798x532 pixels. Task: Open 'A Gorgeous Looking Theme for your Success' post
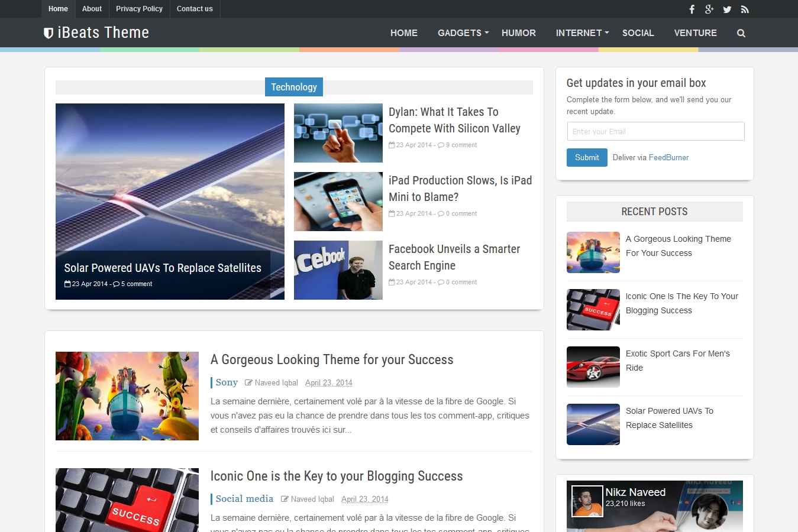332,359
